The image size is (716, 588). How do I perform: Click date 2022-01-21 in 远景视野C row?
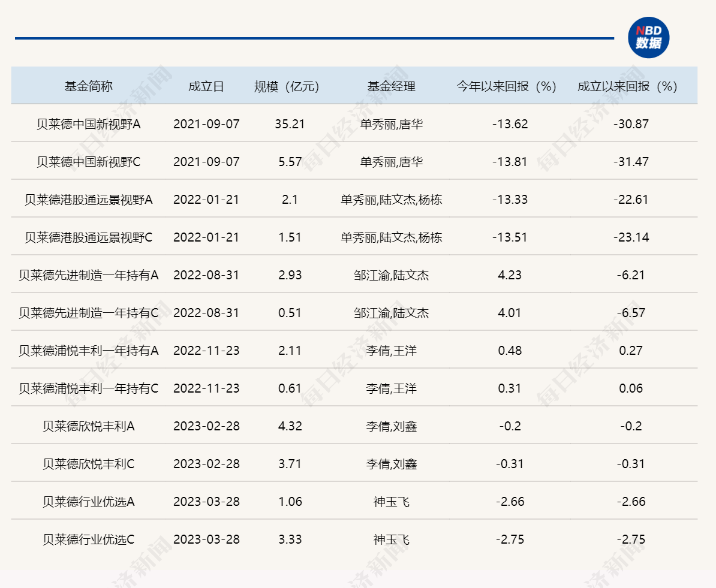pyautogui.click(x=206, y=237)
